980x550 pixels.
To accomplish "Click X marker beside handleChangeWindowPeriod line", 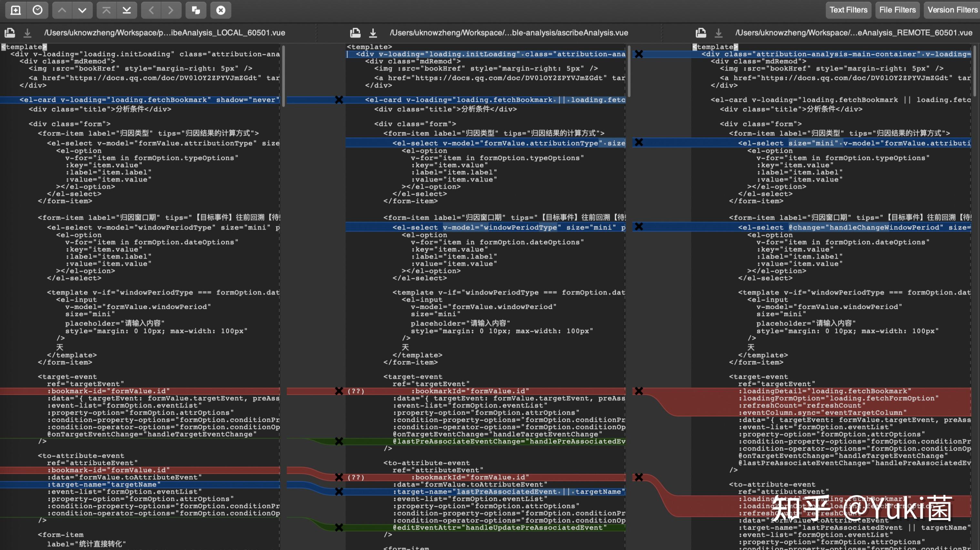I will click(x=639, y=227).
